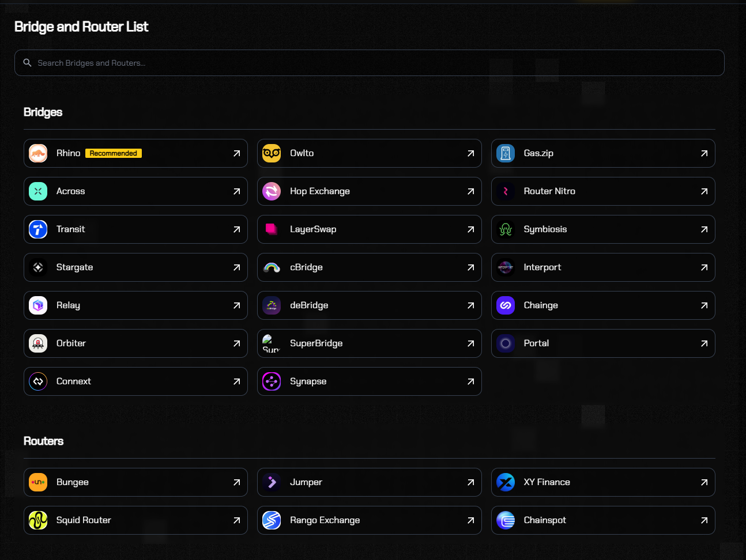This screenshot has height=560, width=746.
Task: Click the magnifier search icon
Action: tap(27, 63)
